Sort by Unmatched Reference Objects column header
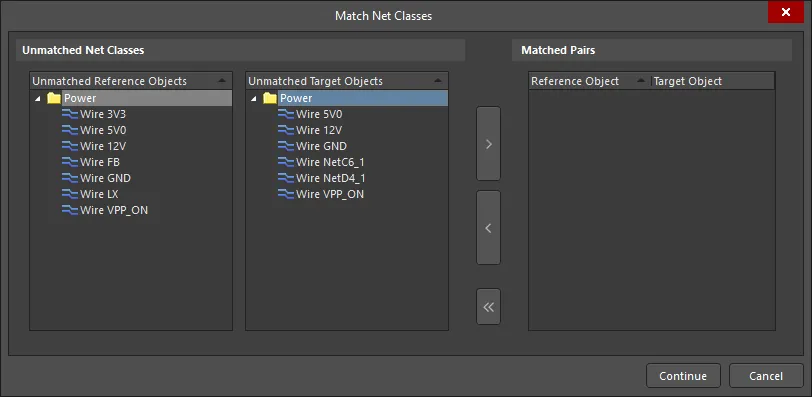 130,81
